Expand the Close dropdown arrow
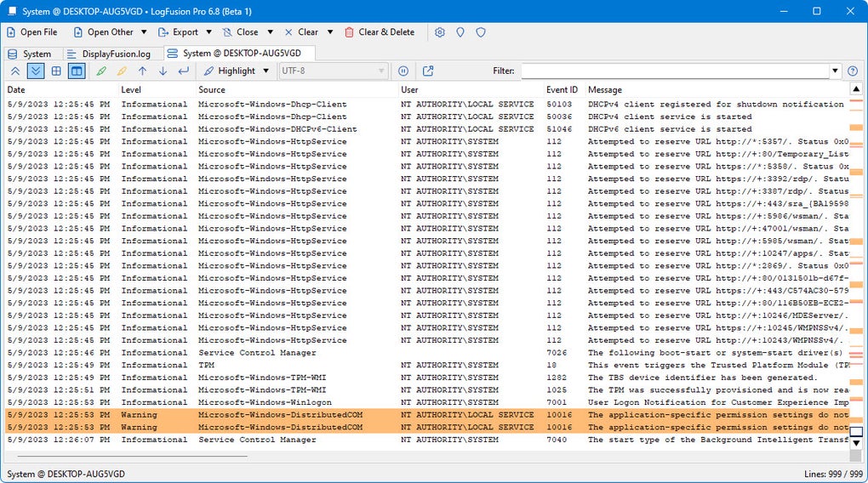 tap(270, 32)
